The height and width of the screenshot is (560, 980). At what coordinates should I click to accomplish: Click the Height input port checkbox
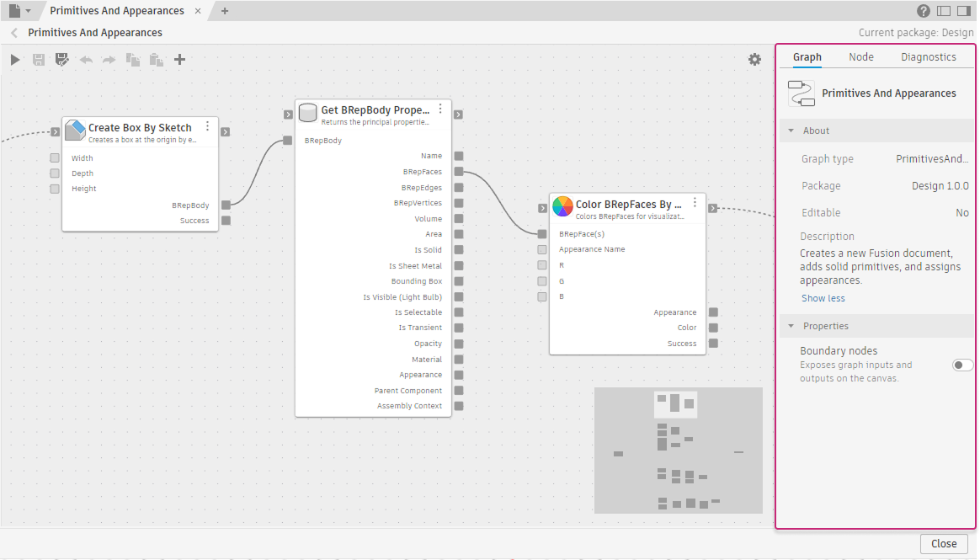pos(55,189)
